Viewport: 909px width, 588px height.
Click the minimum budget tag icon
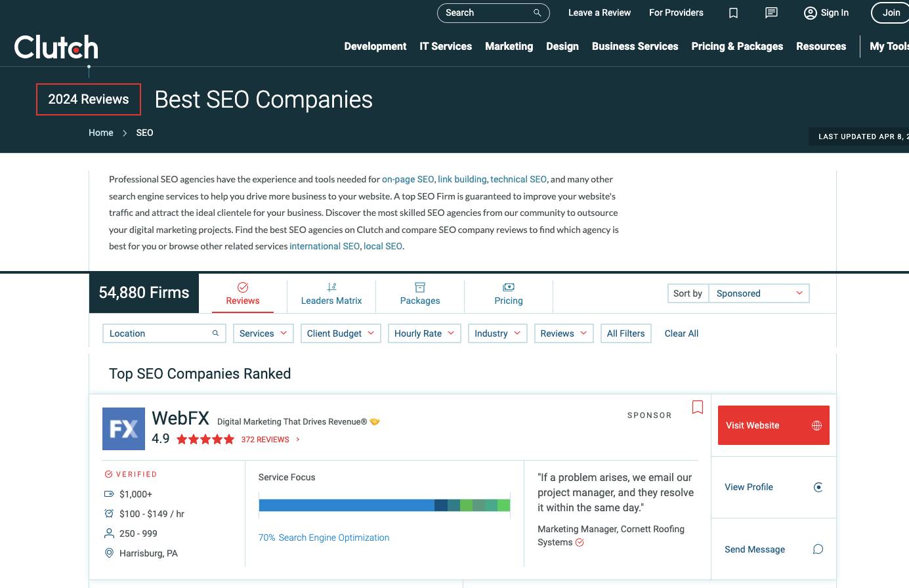point(109,494)
